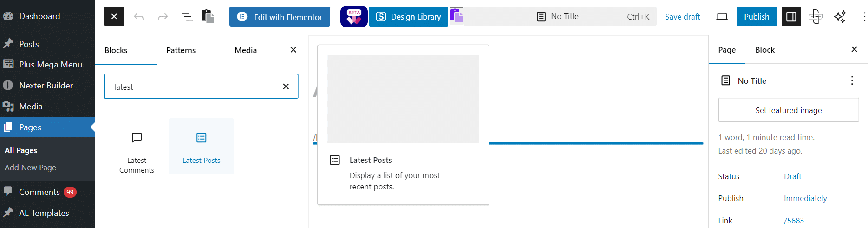Click the purple copy pages icon
This screenshot has height=228, width=868.
tap(457, 17)
